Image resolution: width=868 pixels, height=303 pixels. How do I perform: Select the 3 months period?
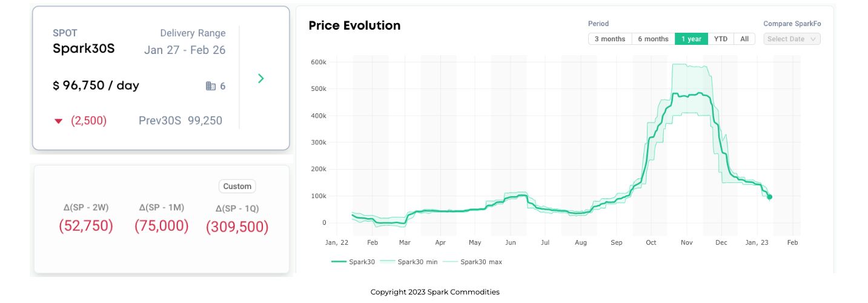[x=609, y=39]
